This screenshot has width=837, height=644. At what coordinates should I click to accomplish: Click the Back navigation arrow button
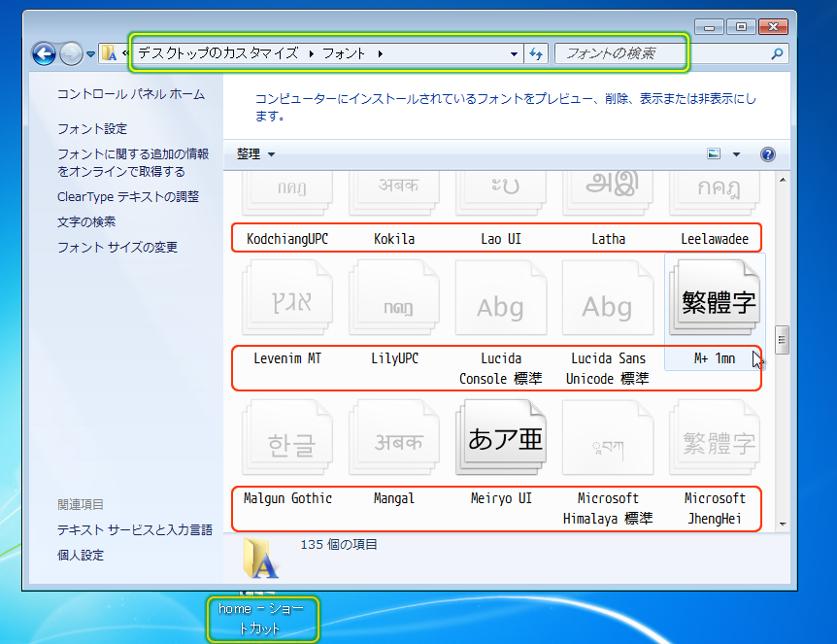[44, 54]
